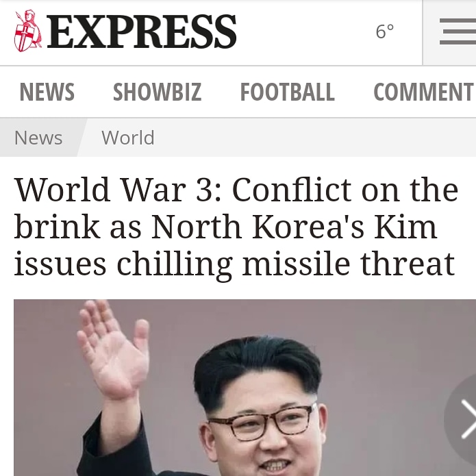Select the World breadcrumb link
Image resolution: width=476 pixels, height=476 pixels.
tap(128, 138)
